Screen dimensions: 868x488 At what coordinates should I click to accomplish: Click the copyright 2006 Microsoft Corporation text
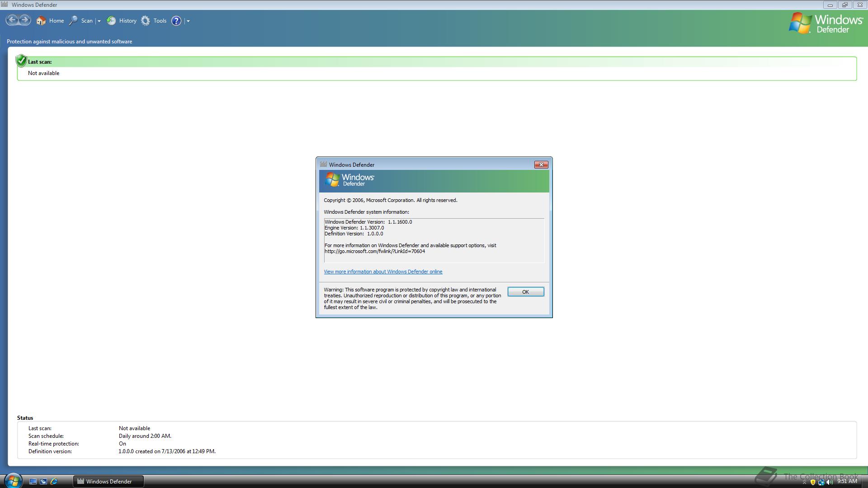[x=391, y=200]
